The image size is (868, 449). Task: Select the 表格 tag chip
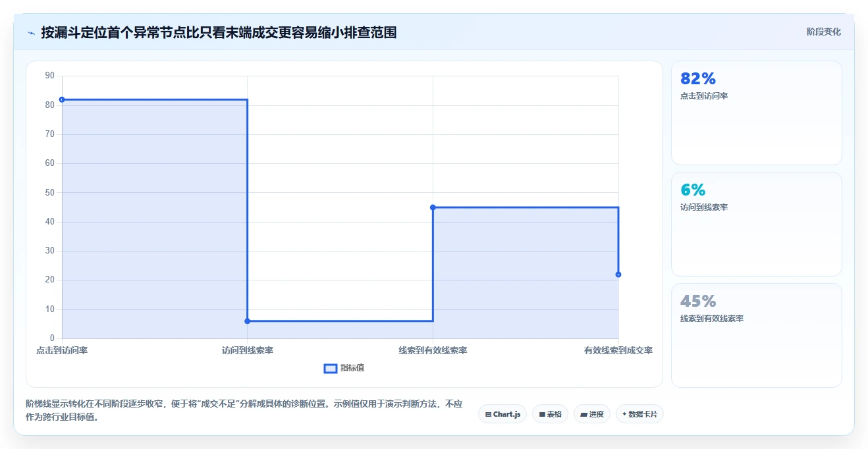[x=550, y=414]
